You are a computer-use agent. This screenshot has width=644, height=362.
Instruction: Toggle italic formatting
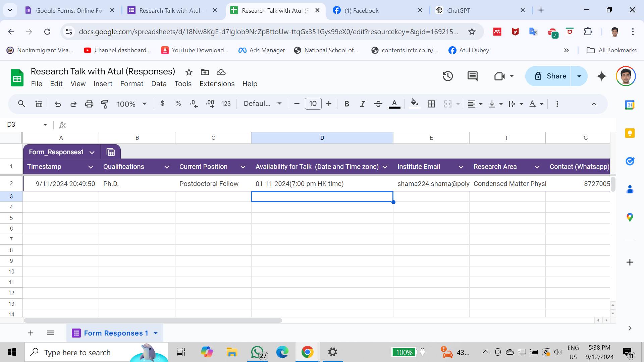[x=362, y=104]
